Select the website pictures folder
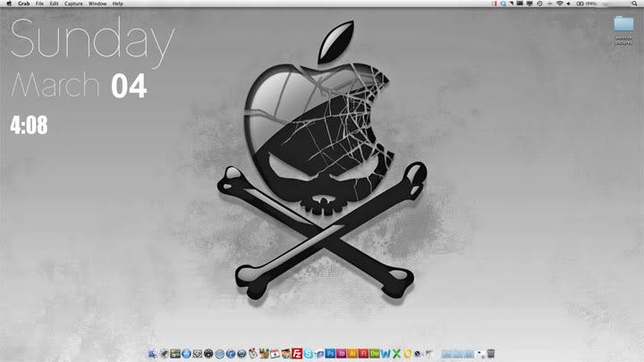 (x=623, y=29)
